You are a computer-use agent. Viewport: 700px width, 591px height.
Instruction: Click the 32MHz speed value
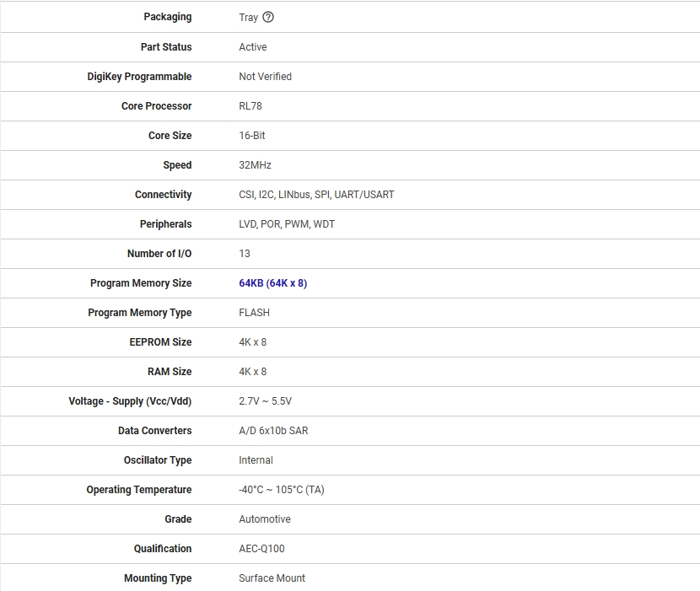[255, 165]
